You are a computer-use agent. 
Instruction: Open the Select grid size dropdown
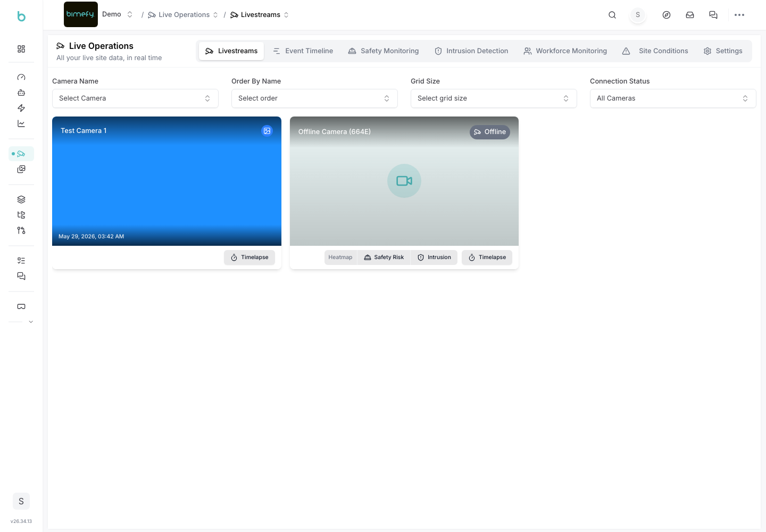[494, 98]
